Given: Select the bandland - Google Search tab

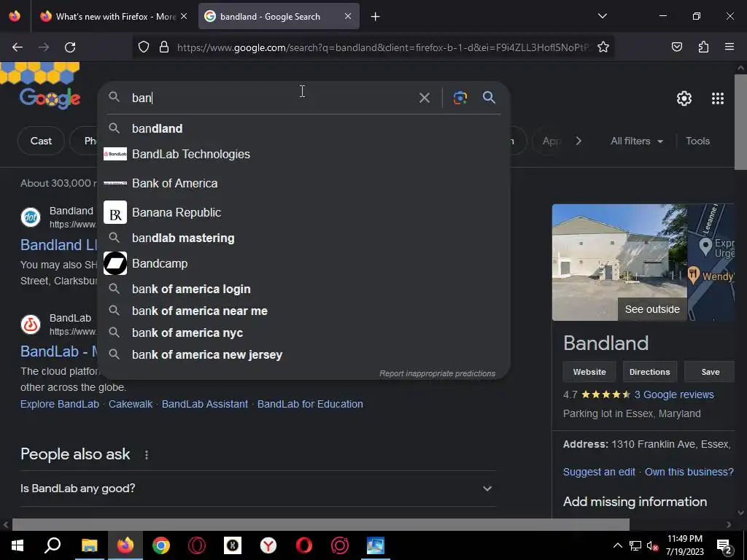Looking at the screenshot, I should pos(279,17).
